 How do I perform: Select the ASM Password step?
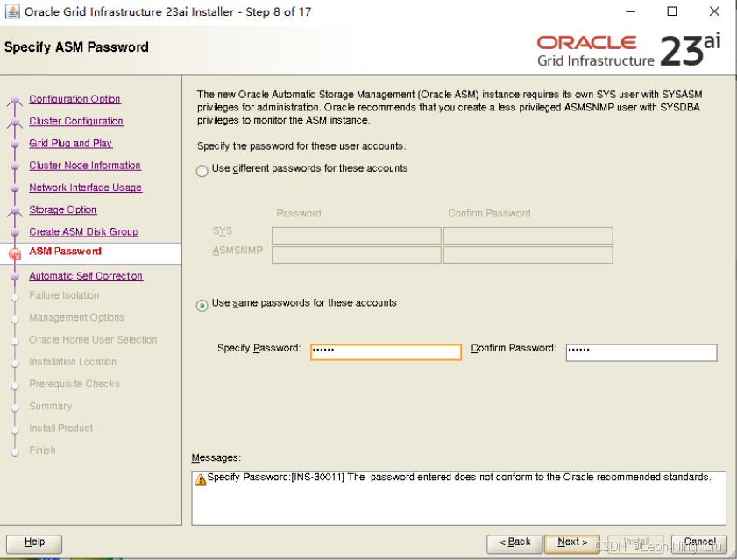pyautogui.click(x=66, y=252)
